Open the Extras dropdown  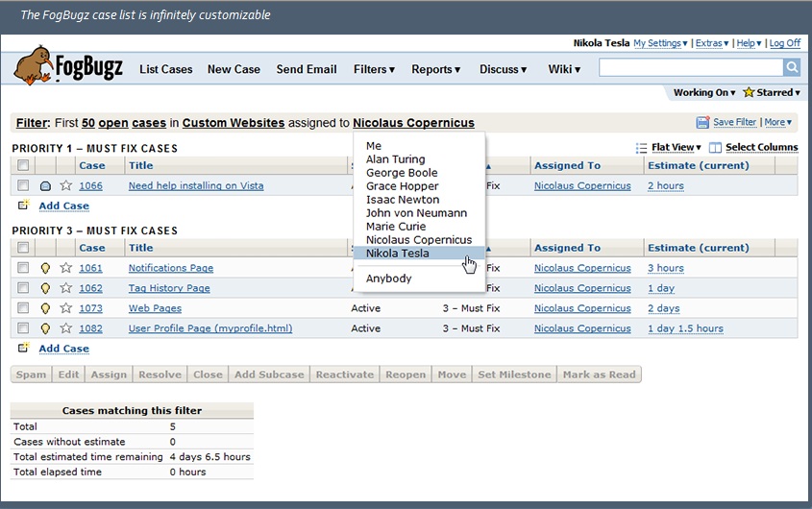pyautogui.click(x=712, y=43)
